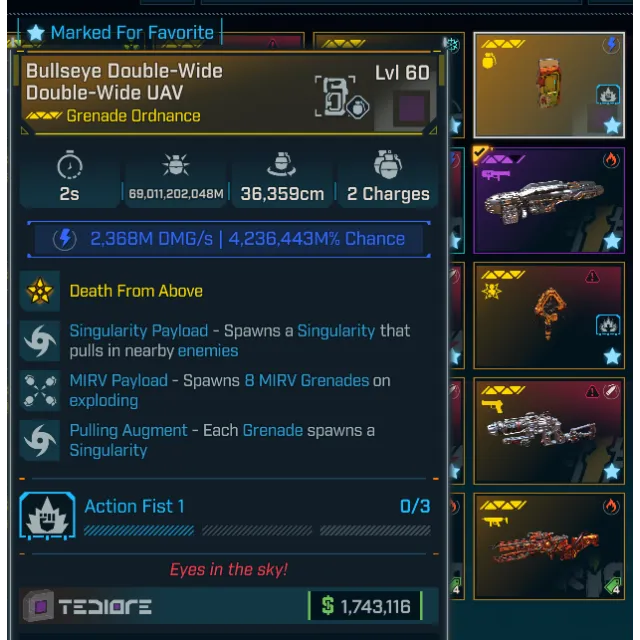Click the shock element lightning icon

pos(64,239)
